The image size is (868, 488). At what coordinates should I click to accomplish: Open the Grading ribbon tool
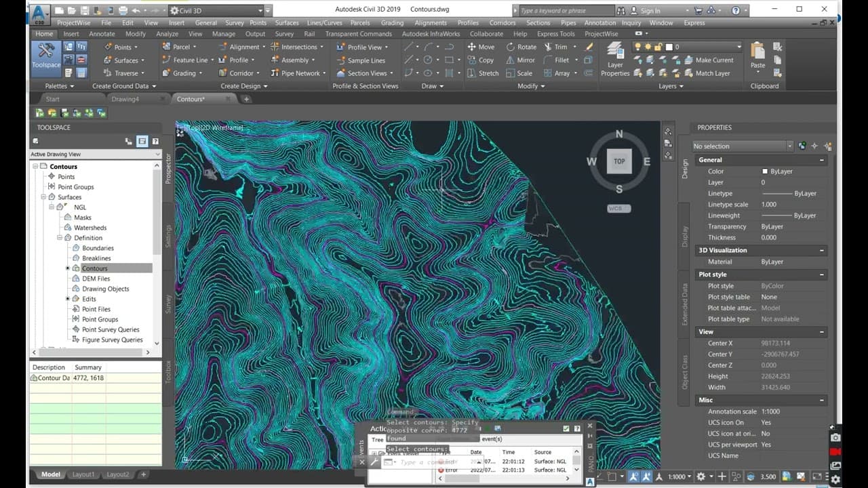click(178, 73)
